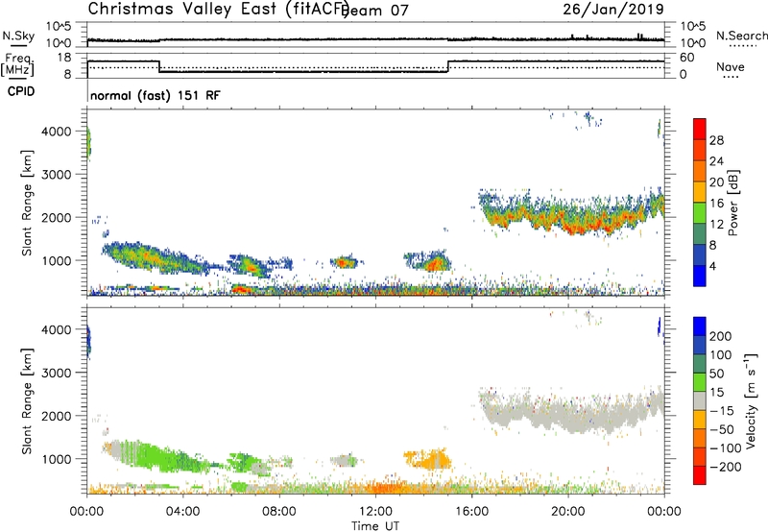768x532 pixels.
Task: Click the 12:00 time tick label
Action: click(x=375, y=512)
